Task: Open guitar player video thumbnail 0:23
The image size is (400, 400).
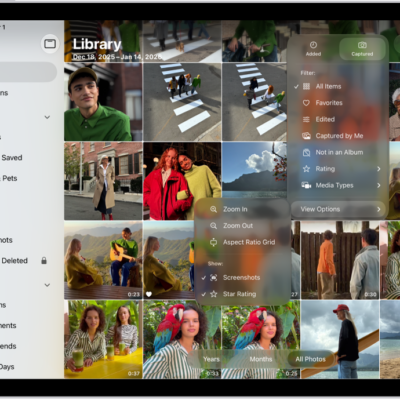Action: 103,260
